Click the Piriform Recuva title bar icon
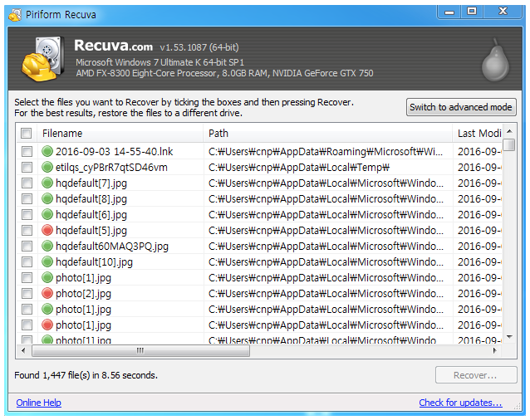Viewport: 530px width, 420px height. pos(15,15)
